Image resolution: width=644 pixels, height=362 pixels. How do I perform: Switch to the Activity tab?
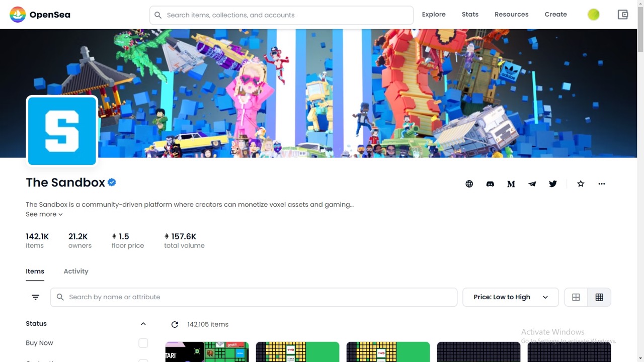coord(76,271)
